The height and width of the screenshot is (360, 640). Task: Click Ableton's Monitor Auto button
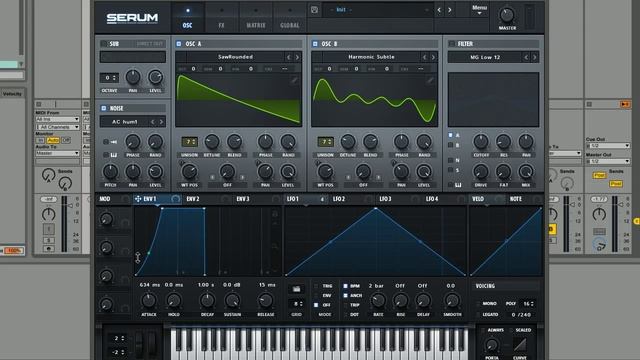tap(53, 140)
